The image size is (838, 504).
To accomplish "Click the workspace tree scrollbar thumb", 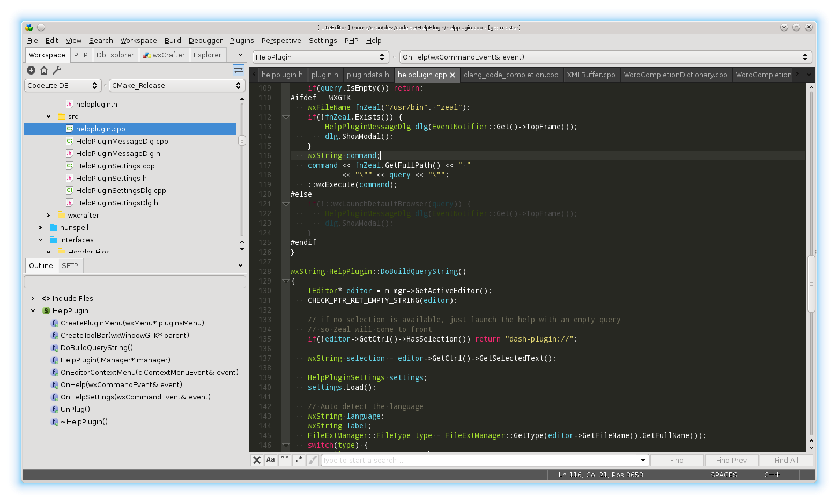I will click(242, 140).
